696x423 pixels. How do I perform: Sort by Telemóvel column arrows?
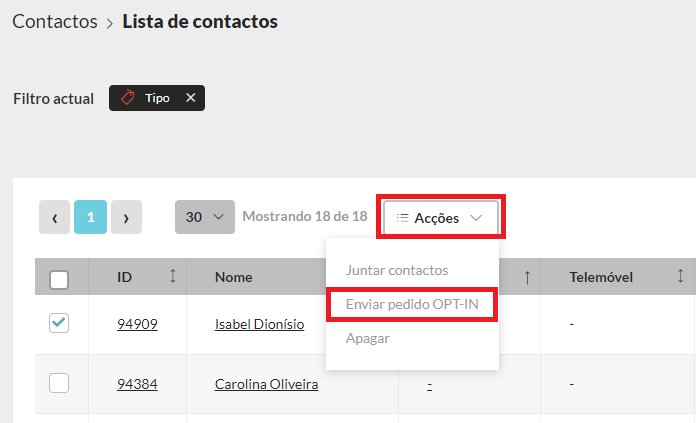pos(680,277)
